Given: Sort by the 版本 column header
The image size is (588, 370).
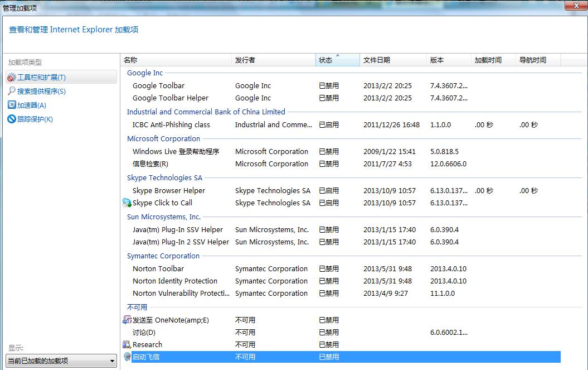Looking at the screenshot, I should click(449, 60).
